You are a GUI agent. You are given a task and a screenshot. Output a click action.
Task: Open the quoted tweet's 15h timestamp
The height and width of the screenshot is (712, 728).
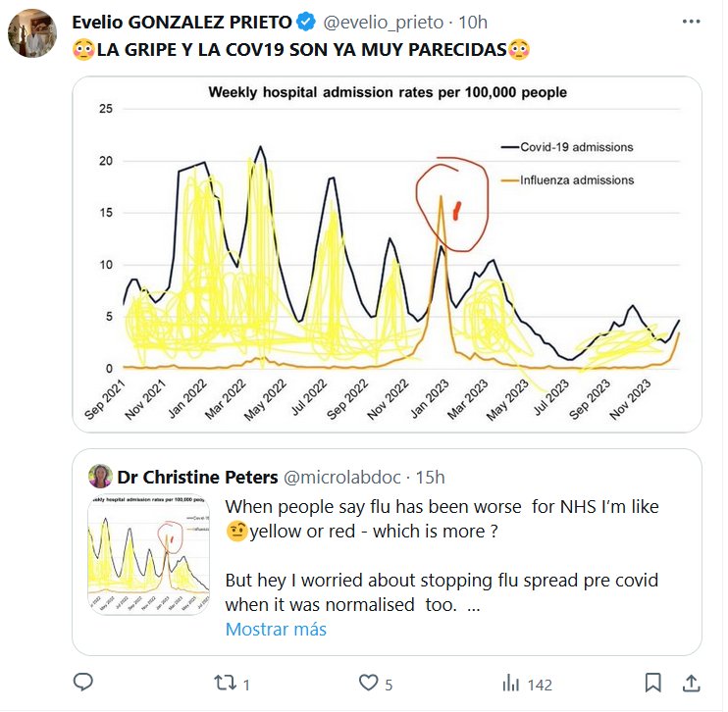pyautogui.click(x=429, y=478)
